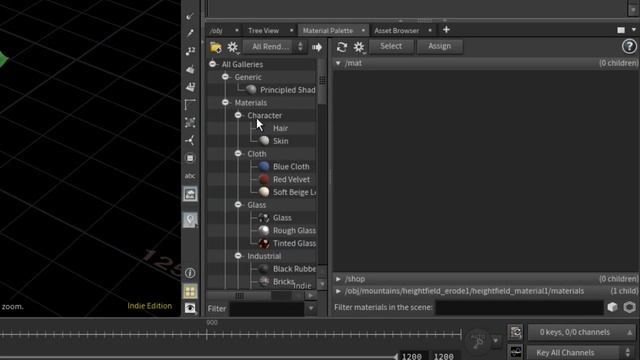Open the gallery Filter dropdown arrow

coord(311,309)
